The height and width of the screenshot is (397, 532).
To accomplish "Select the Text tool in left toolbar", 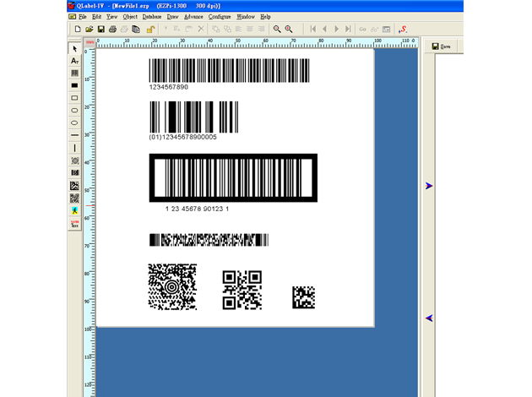I will coord(74,61).
